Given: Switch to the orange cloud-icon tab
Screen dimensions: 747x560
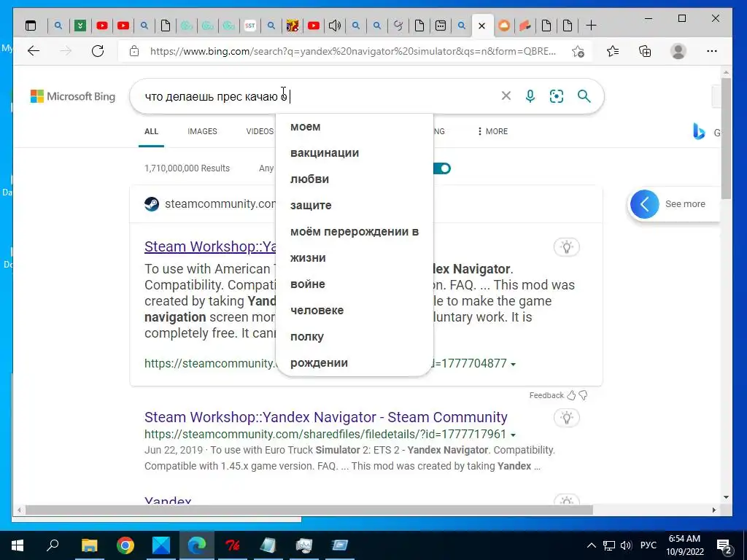Looking at the screenshot, I should [504, 26].
